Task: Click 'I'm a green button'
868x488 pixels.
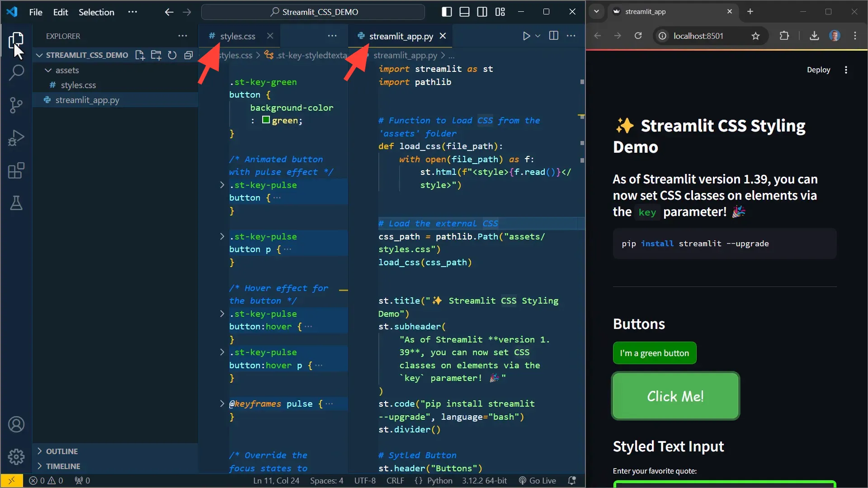Action: pos(654,353)
